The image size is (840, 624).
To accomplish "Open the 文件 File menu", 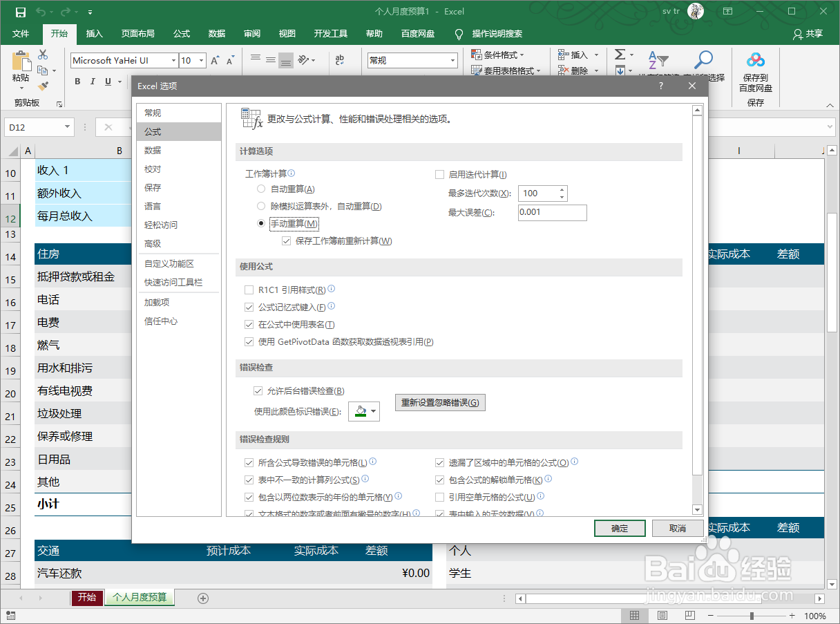I will click(21, 33).
